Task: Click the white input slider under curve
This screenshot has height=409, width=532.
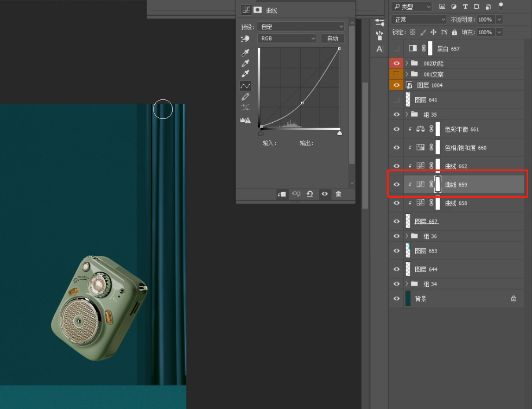Action: 340,133
